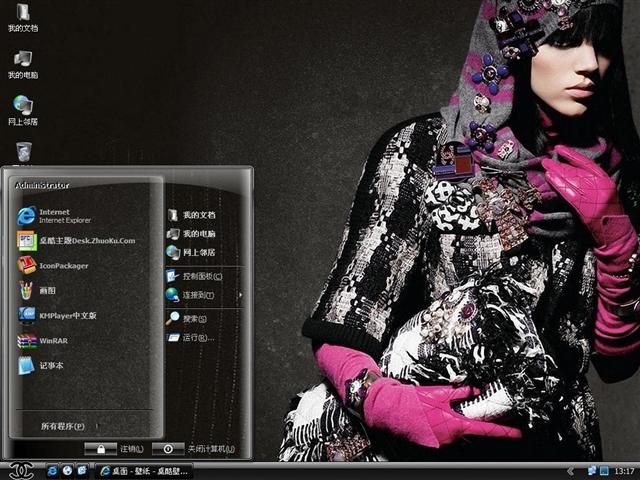The image size is (640, 480).
Task: Click the 关闭计算机(U) shut down button
Action: [x=193, y=449]
